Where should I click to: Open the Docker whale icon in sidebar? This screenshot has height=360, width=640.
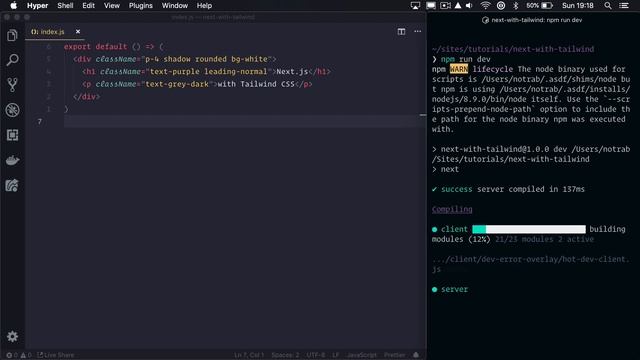(12, 160)
